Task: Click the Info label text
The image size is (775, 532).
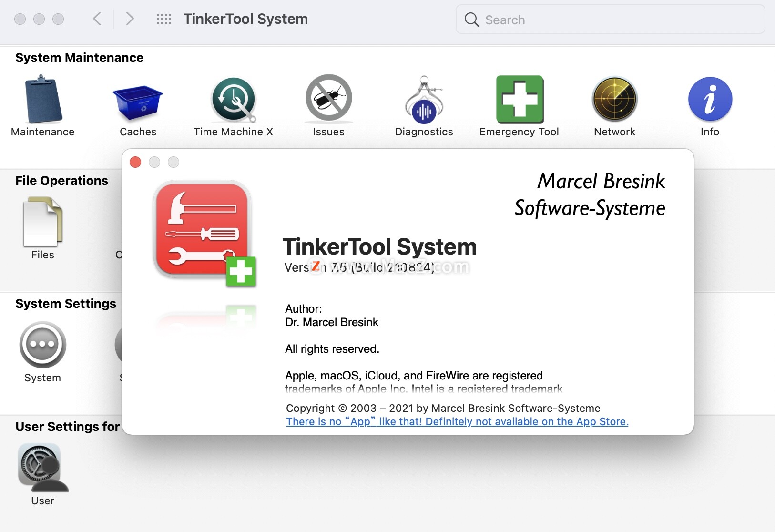Action: [x=710, y=132]
